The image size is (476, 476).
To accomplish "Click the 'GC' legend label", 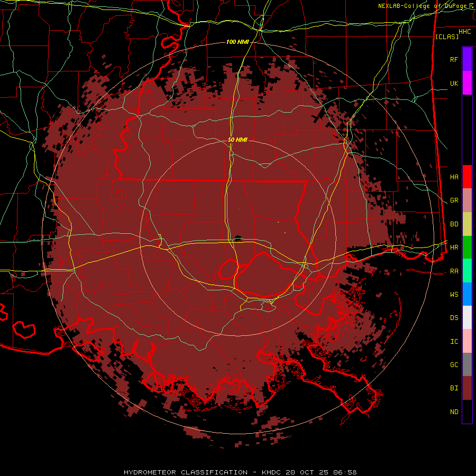I will click(x=454, y=365).
